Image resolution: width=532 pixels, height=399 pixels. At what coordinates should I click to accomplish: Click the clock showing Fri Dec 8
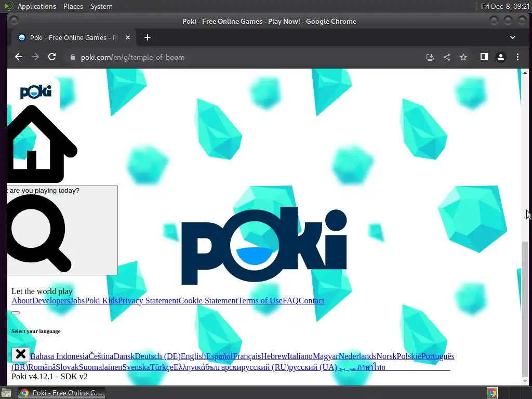coord(505,6)
